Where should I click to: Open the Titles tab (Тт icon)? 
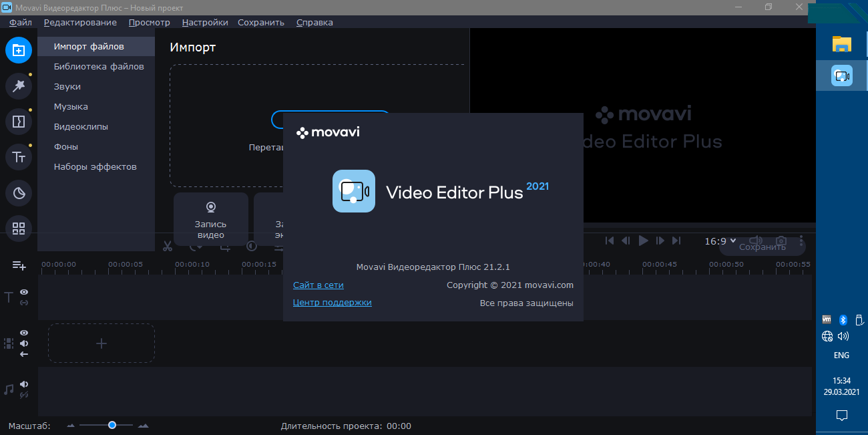click(x=19, y=157)
